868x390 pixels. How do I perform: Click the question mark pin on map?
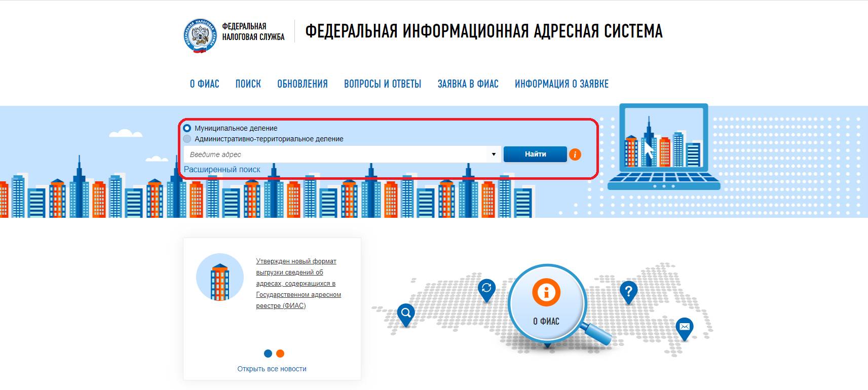click(628, 293)
